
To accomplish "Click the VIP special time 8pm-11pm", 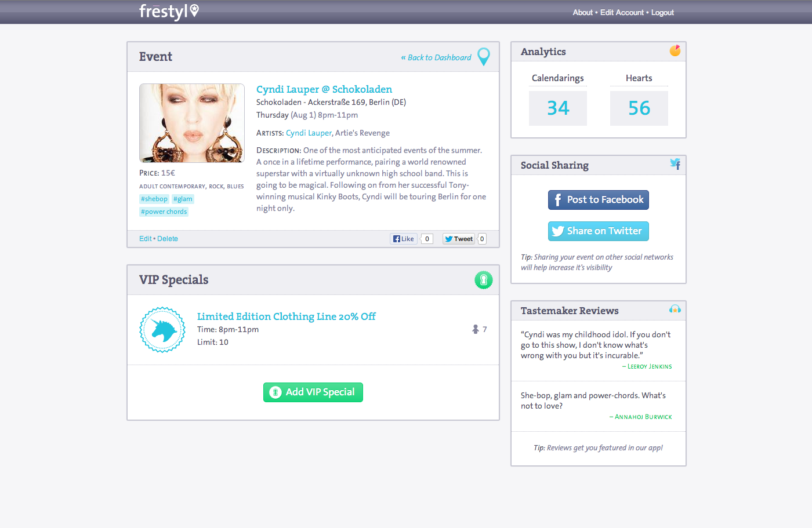I will 228,330.
